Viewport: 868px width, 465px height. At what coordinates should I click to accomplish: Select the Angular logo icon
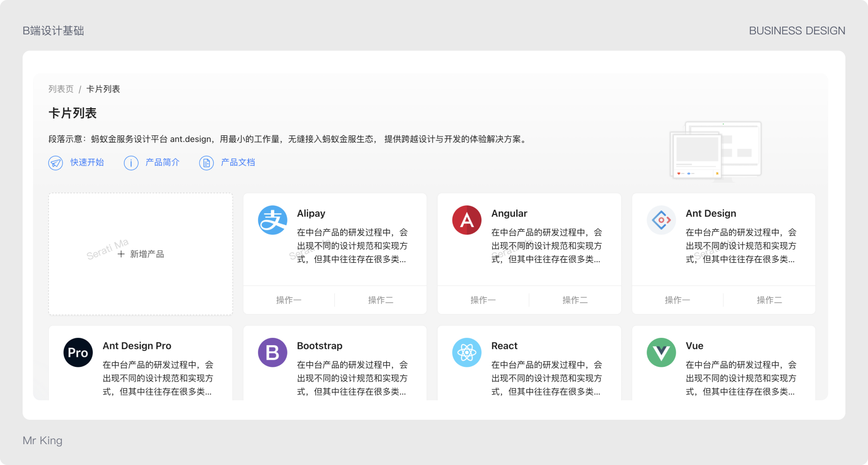pos(467,220)
